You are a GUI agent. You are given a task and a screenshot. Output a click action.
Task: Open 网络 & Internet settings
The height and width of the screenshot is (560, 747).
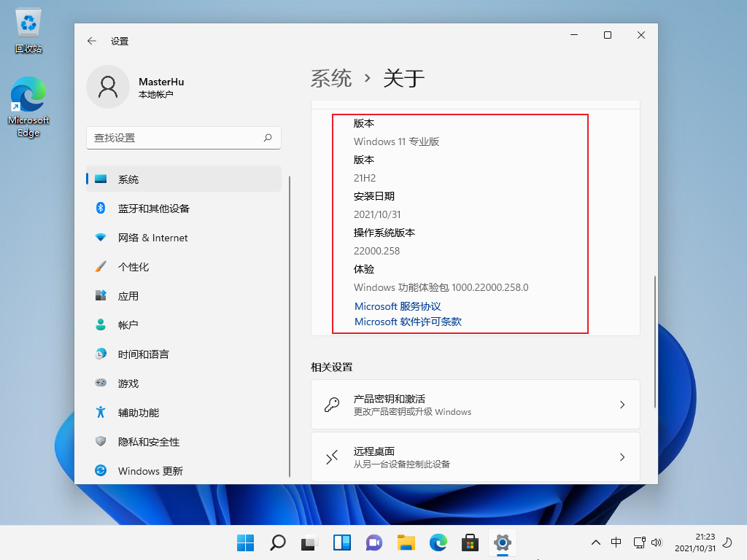pyautogui.click(x=184, y=238)
